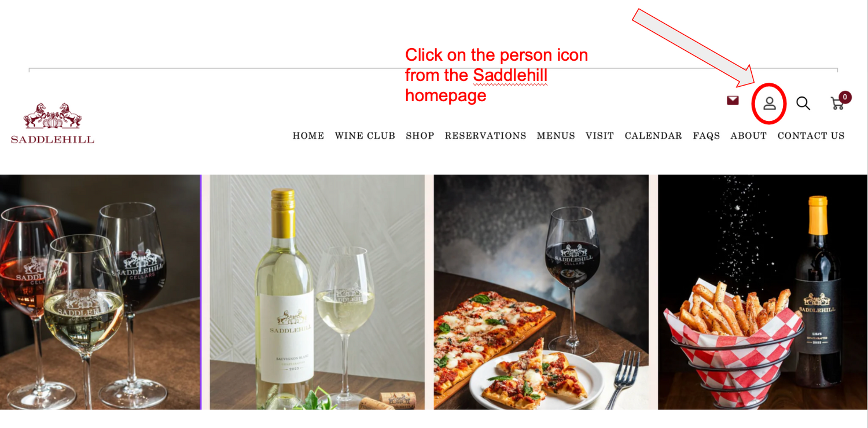Click the person account icon

pyautogui.click(x=769, y=104)
